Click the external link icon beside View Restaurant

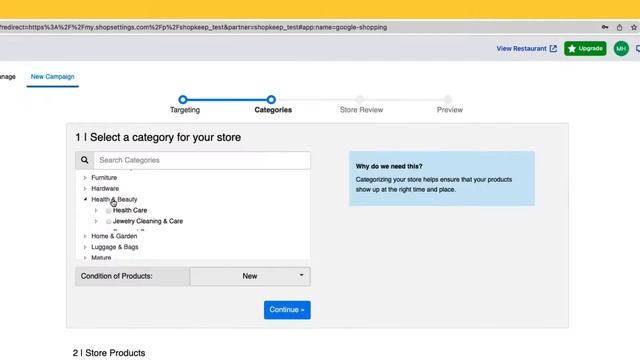(553, 49)
